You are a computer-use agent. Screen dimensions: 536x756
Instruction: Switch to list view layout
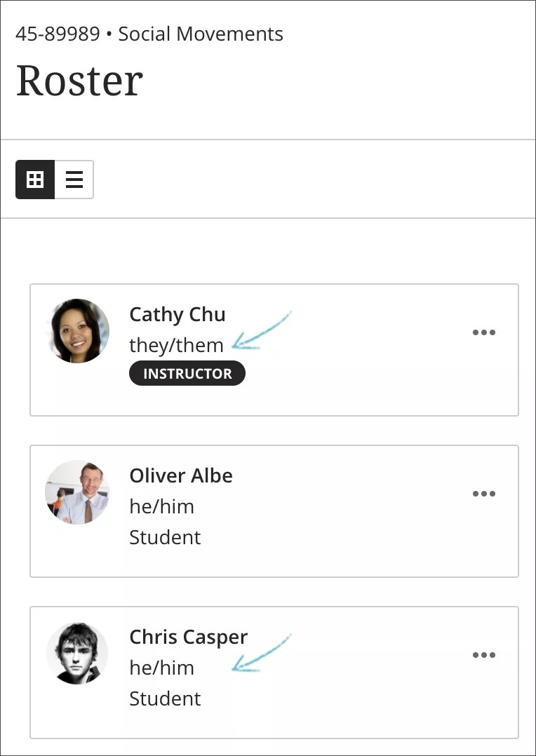click(x=74, y=180)
